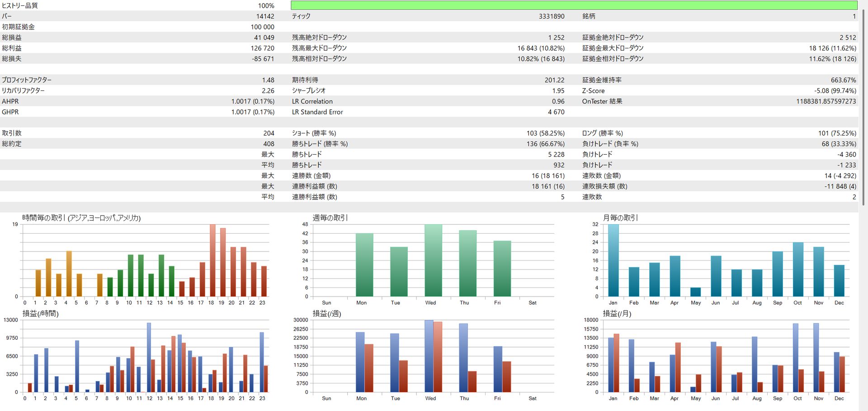This screenshot has height=411, width=868.
Task: Click the 損益(/週) chart title
Action: [326, 314]
